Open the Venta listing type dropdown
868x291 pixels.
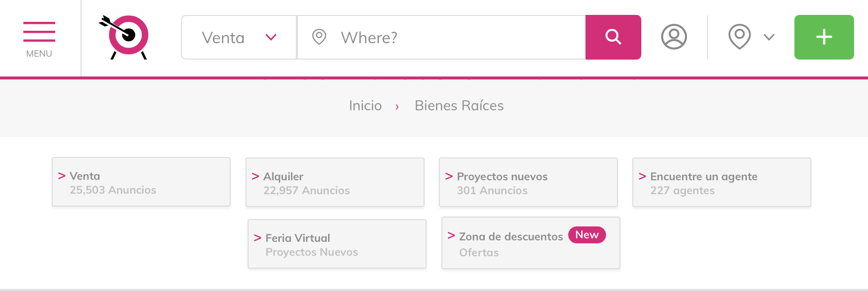coord(239,37)
